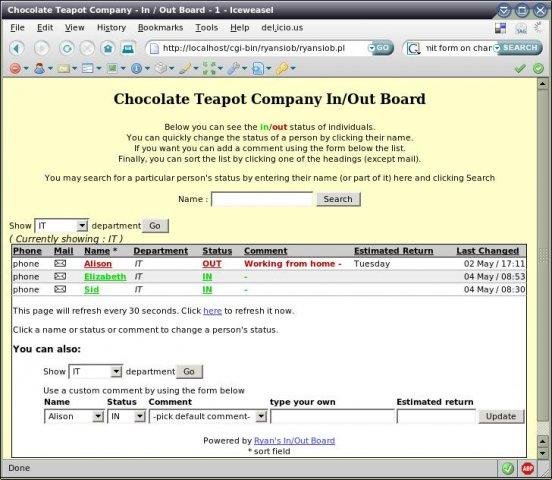This screenshot has width=552, height=480.
Task: Open the top Show department dropdown
Action: tap(61, 226)
